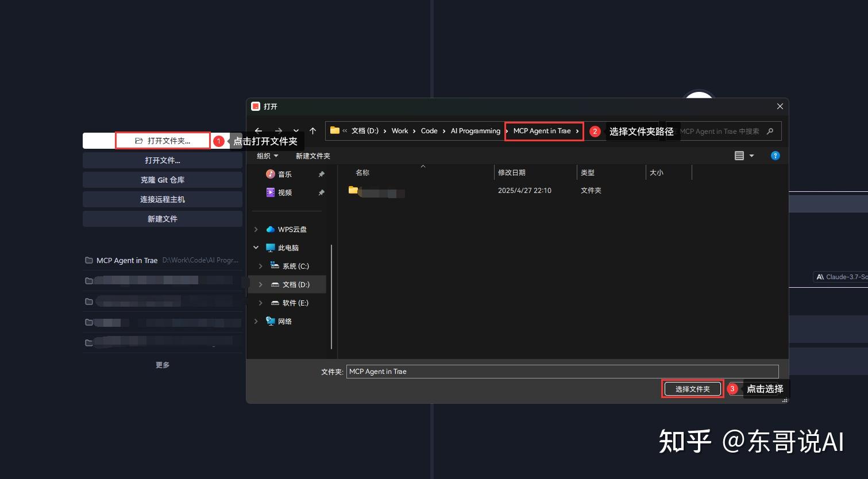The width and height of the screenshot is (868, 479).
Task: Click the up-one-level arrow
Action: pos(313,130)
